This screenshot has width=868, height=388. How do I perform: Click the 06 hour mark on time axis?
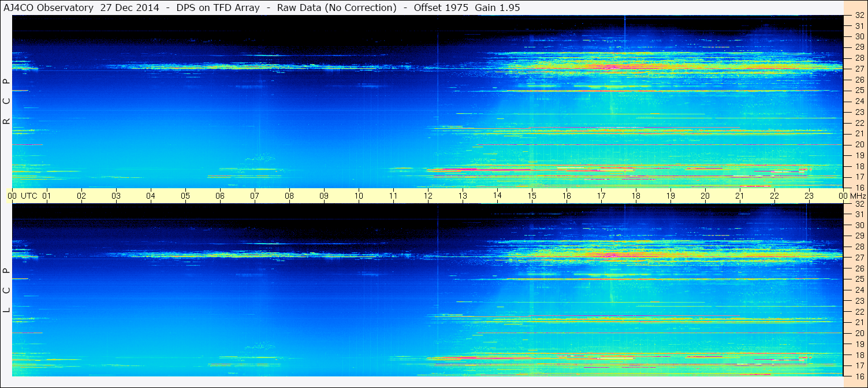[220, 196]
